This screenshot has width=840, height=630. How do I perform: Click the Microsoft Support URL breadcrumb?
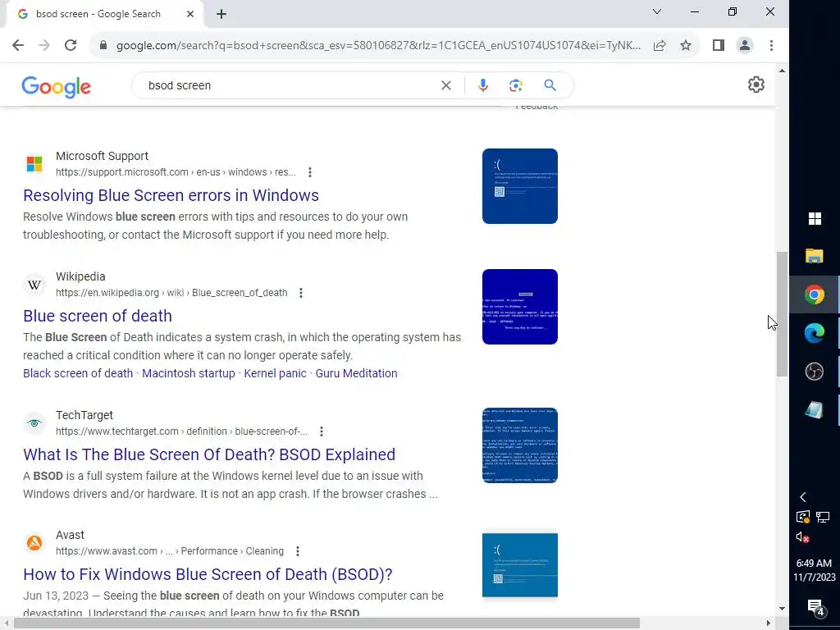176,172
